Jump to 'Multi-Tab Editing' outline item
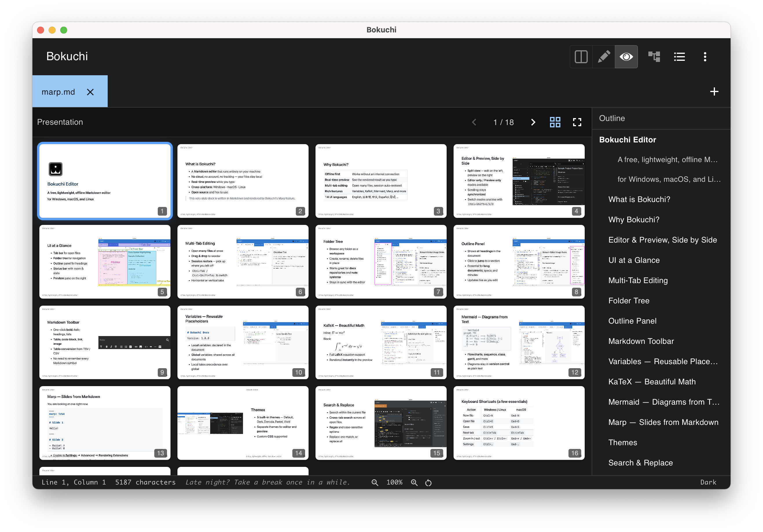 pos(638,280)
